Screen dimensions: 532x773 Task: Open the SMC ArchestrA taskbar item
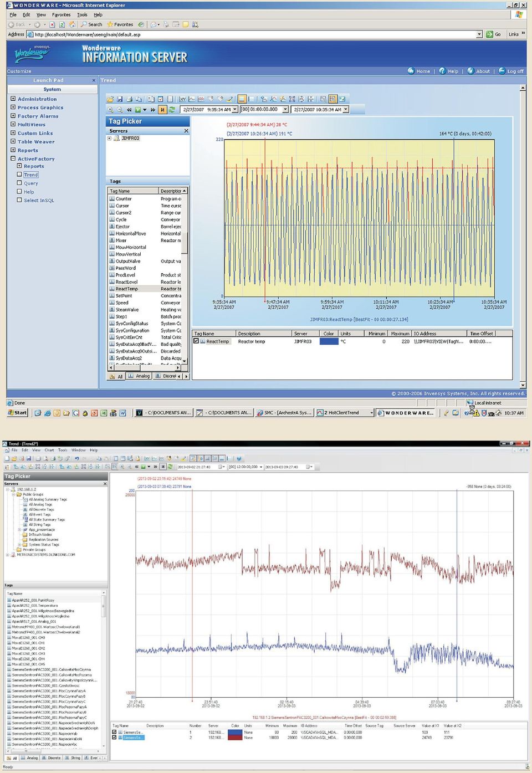click(285, 413)
